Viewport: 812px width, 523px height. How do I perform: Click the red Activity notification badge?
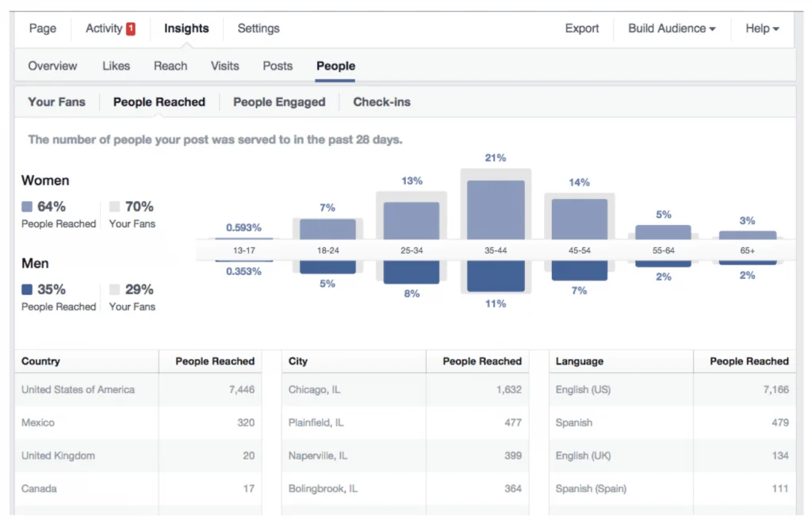(x=131, y=29)
